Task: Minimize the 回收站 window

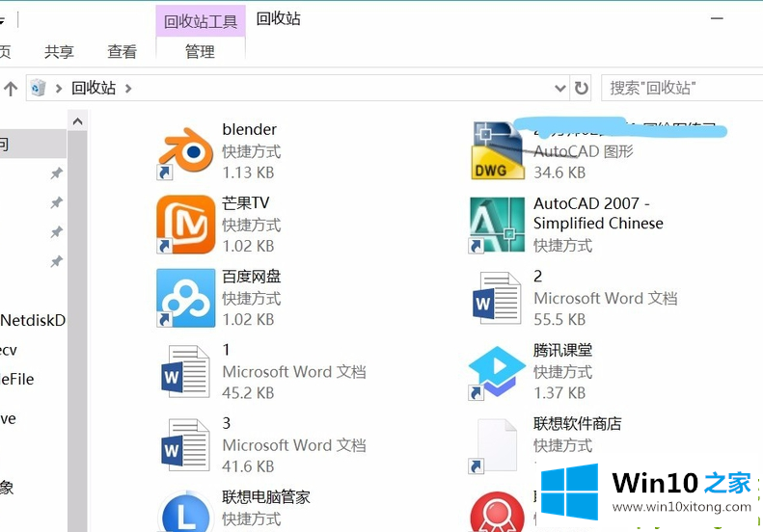Action: click(717, 18)
